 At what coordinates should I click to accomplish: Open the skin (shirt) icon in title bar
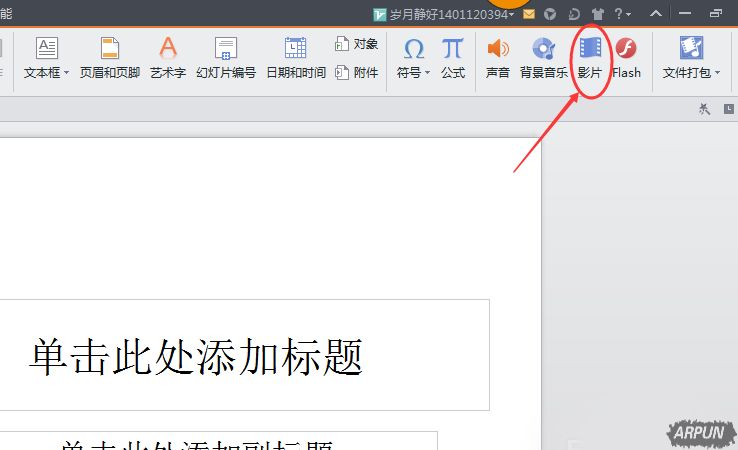coord(598,14)
